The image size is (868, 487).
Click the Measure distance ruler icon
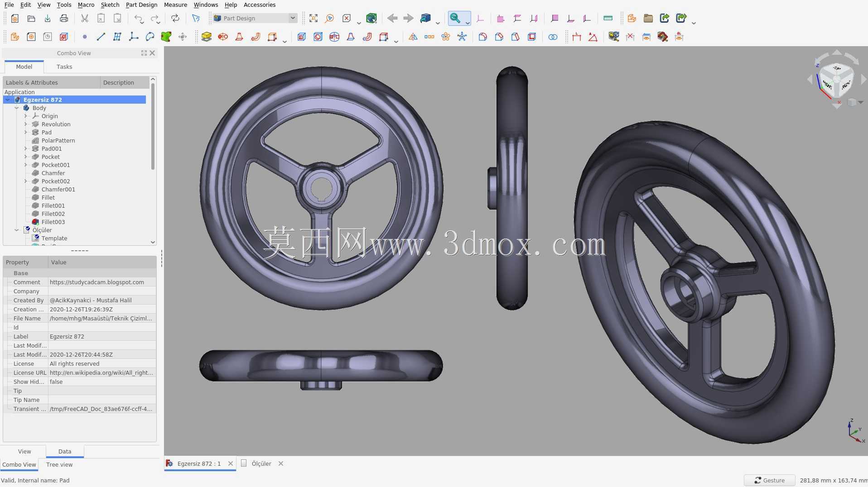(x=608, y=18)
